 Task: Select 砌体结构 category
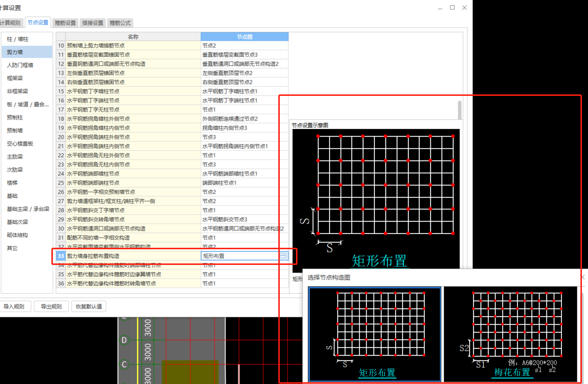[27, 235]
